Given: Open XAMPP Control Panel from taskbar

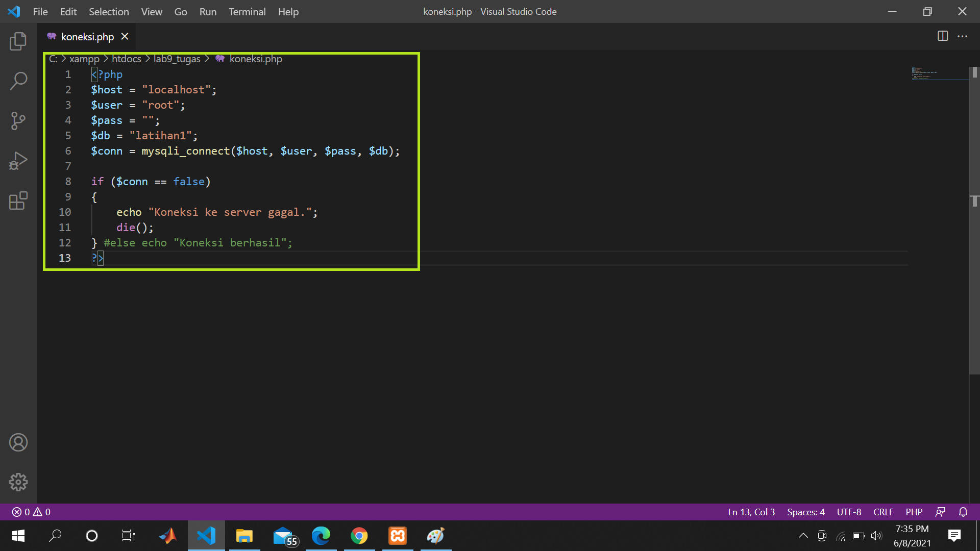Looking at the screenshot, I should 398,536.
